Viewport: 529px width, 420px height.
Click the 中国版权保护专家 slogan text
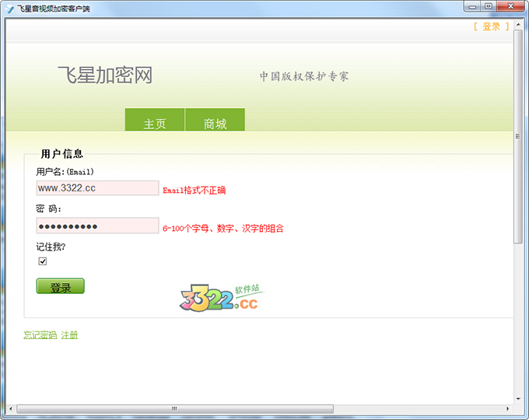pyautogui.click(x=304, y=76)
